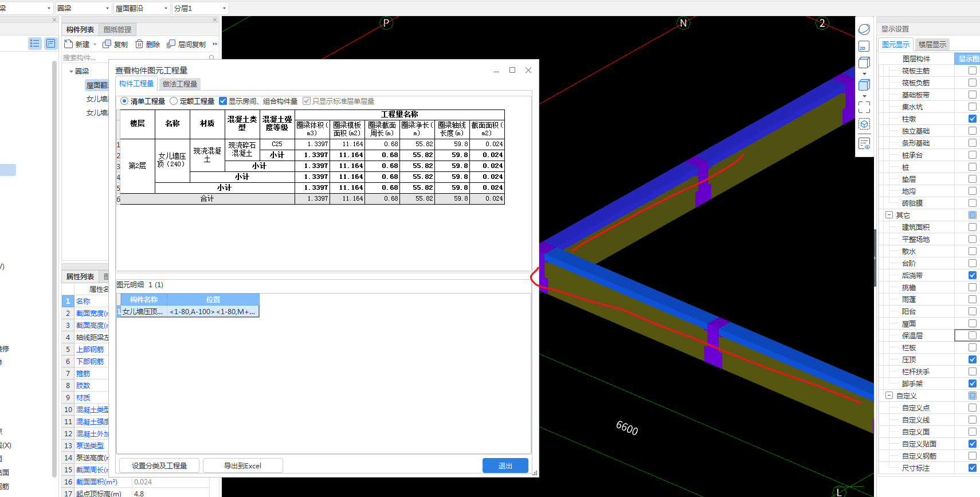This screenshot has height=497, width=980.
Task: Select the 定额工程量 radio button
Action: [174, 101]
